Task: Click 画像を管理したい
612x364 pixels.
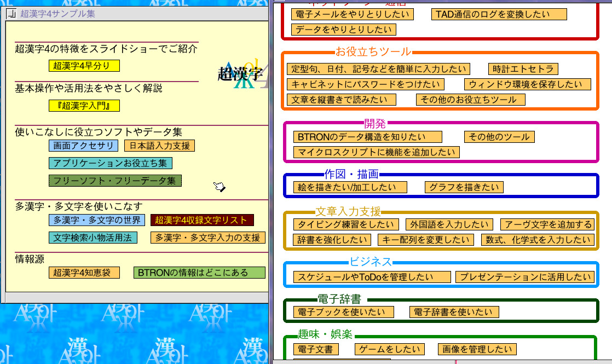Action: point(477,349)
